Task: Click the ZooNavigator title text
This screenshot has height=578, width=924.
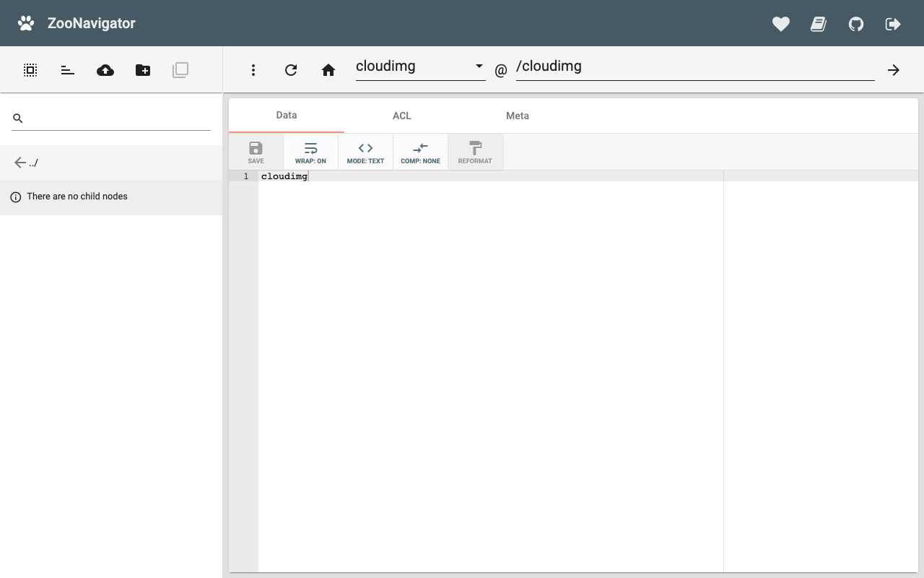Action: (92, 23)
